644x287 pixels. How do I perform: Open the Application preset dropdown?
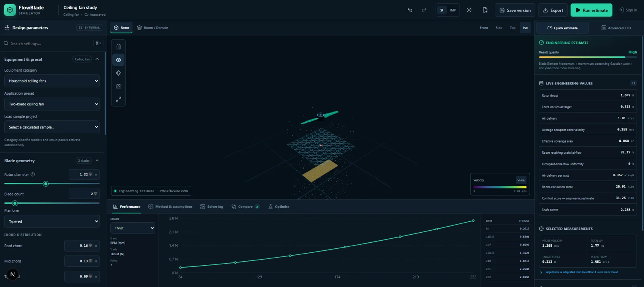[52, 104]
